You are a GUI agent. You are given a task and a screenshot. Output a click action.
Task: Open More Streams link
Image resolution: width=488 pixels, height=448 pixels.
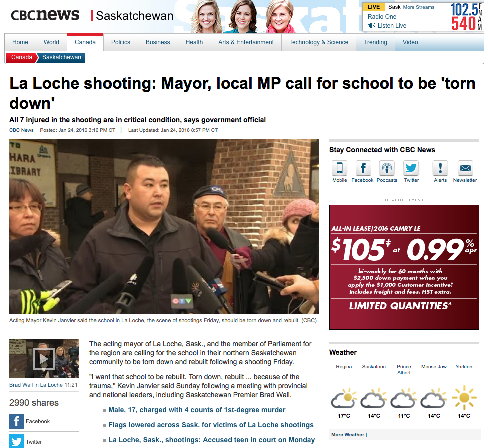point(419,7)
